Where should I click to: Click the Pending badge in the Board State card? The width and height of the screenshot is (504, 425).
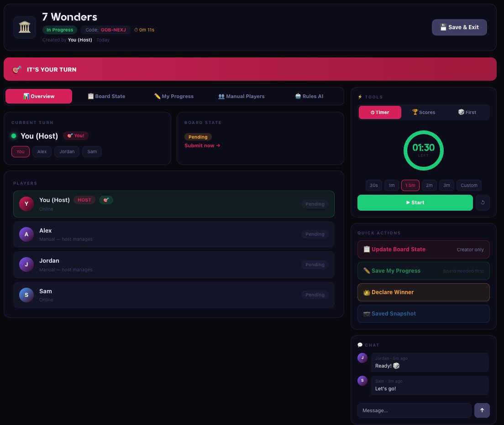coord(198,137)
